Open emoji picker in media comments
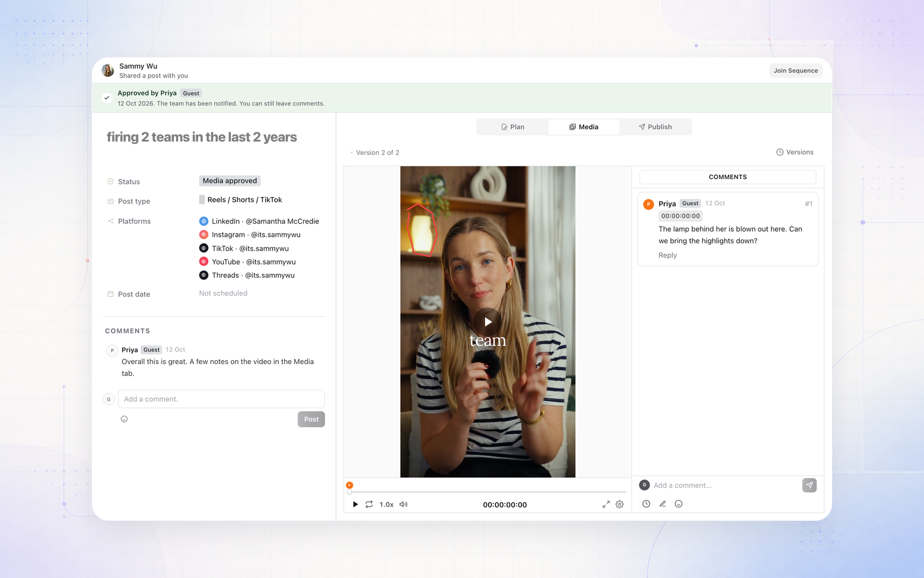 coord(679,504)
